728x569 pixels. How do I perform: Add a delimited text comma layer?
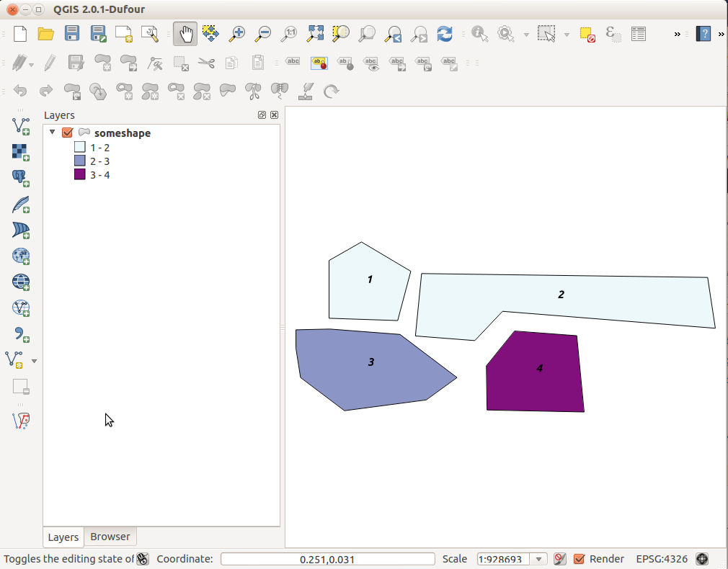[x=21, y=333]
